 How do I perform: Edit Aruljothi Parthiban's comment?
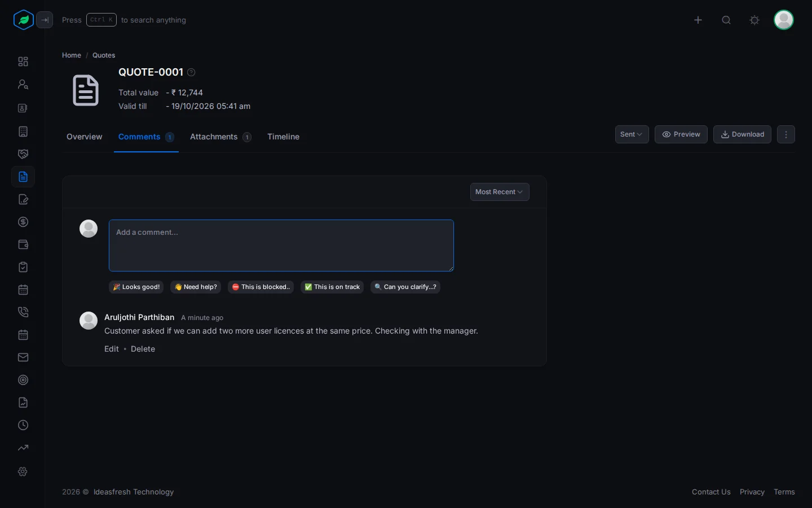click(x=112, y=349)
